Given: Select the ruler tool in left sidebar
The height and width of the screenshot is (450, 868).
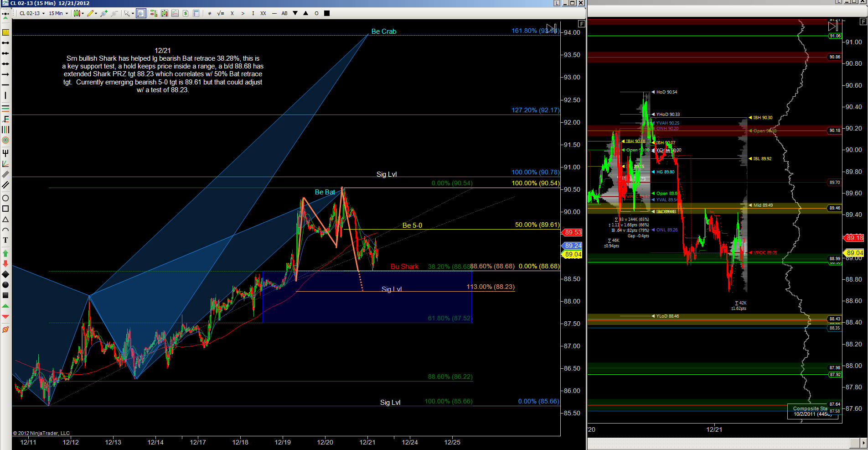Looking at the screenshot, I should point(5,32).
